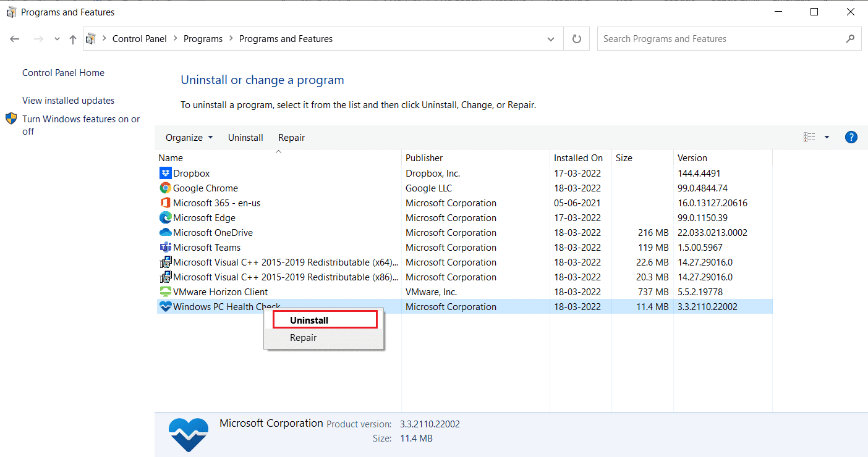Click the Microsoft Edge icon
This screenshot has width=868, height=457.
click(165, 218)
